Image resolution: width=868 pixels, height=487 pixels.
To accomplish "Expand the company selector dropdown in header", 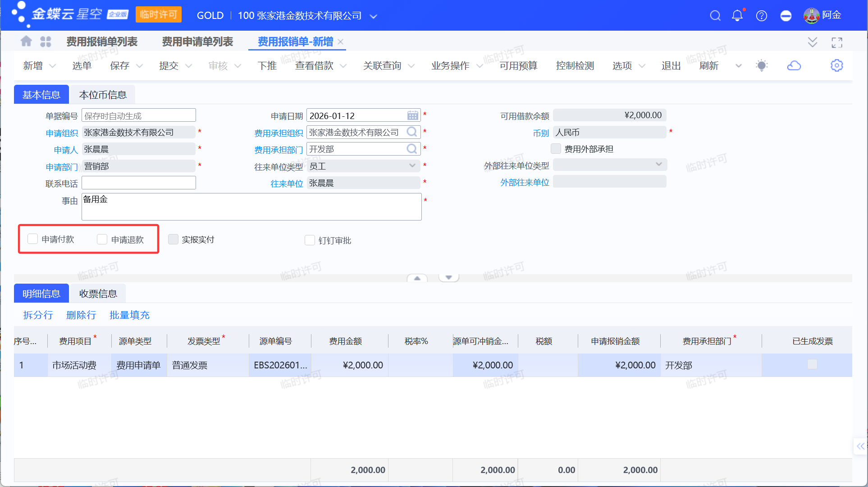I will [373, 16].
